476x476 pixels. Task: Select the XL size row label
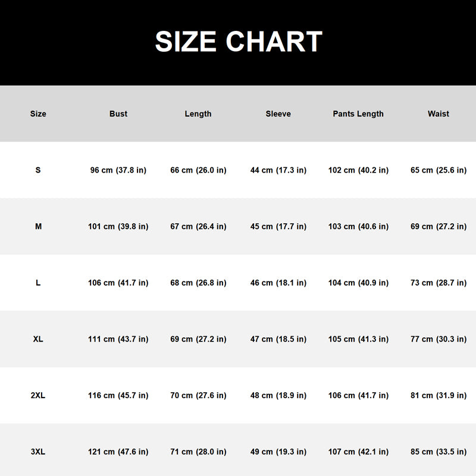click(x=38, y=339)
